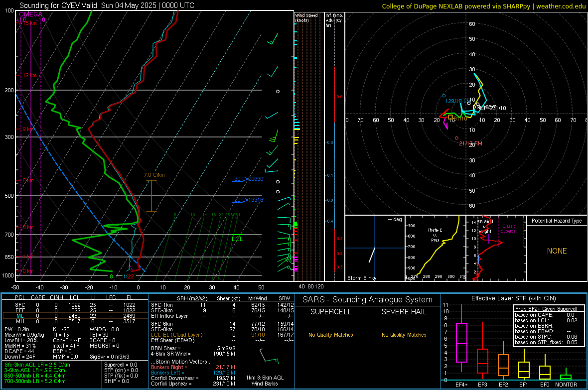The width and height of the screenshot is (588, 390).
Task: Click the CINH column header
Action: [57, 297]
